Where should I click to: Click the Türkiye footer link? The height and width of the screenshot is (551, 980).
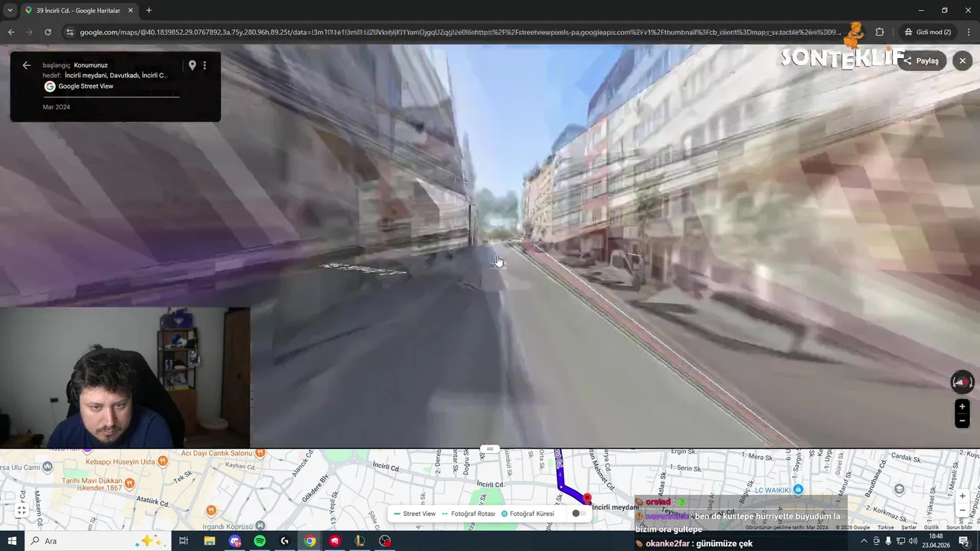(x=886, y=527)
